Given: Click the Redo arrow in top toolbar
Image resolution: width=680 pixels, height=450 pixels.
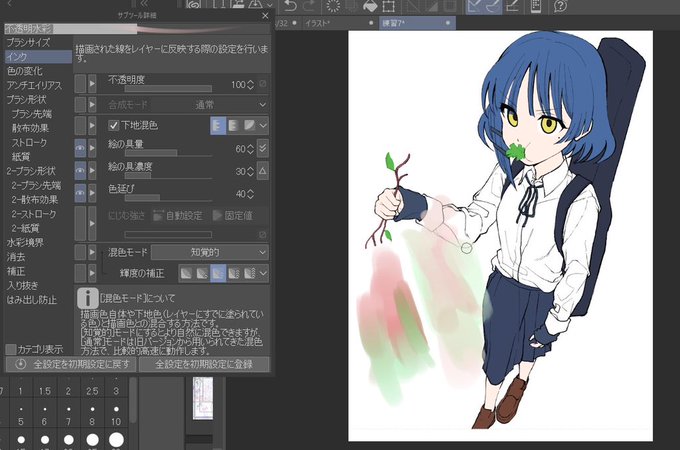Looking at the screenshot, I should (309, 6).
